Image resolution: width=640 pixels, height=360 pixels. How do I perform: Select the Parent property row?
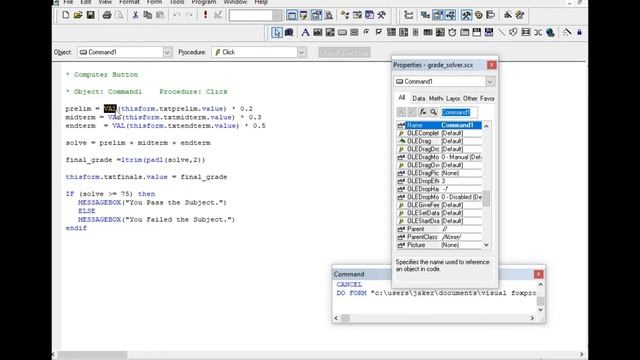(x=439, y=229)
